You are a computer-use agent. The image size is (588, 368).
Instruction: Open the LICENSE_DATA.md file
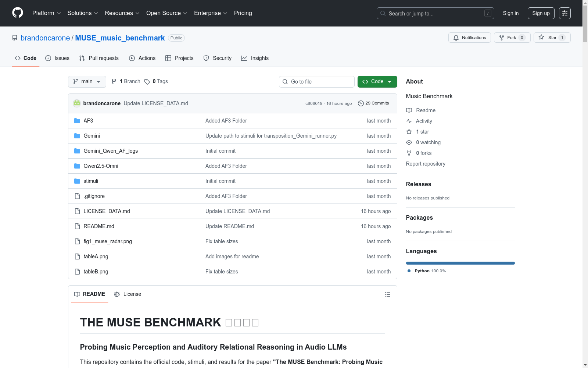coord(107,211)
